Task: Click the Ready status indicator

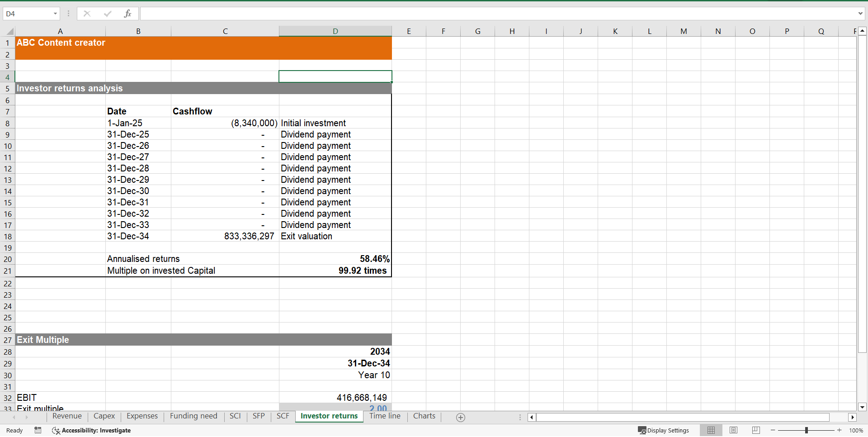Action: point(14,430)
